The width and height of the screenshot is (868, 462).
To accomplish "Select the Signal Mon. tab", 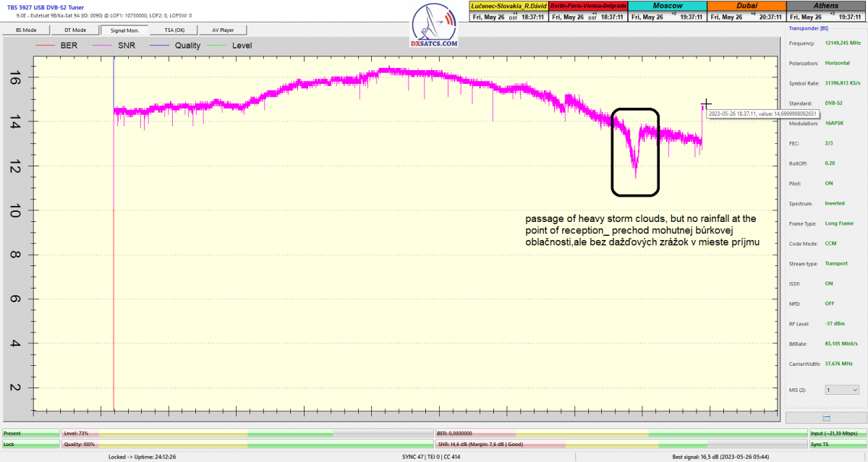I will [124, 30].
